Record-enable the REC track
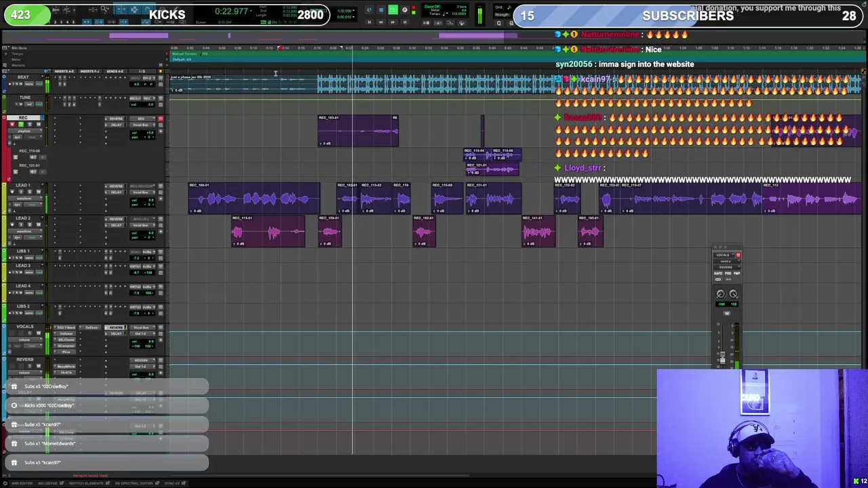 12,124
